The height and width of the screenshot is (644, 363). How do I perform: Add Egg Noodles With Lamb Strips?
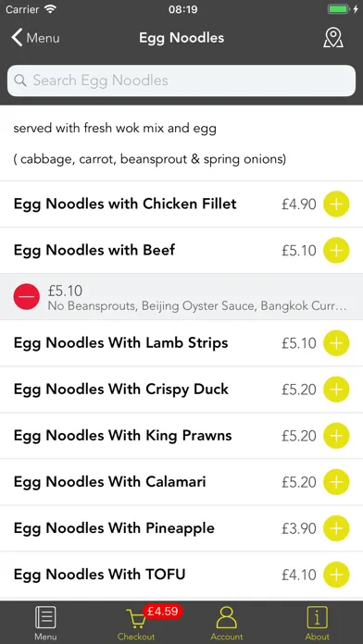pyautogui.click(x=336, y=343)
